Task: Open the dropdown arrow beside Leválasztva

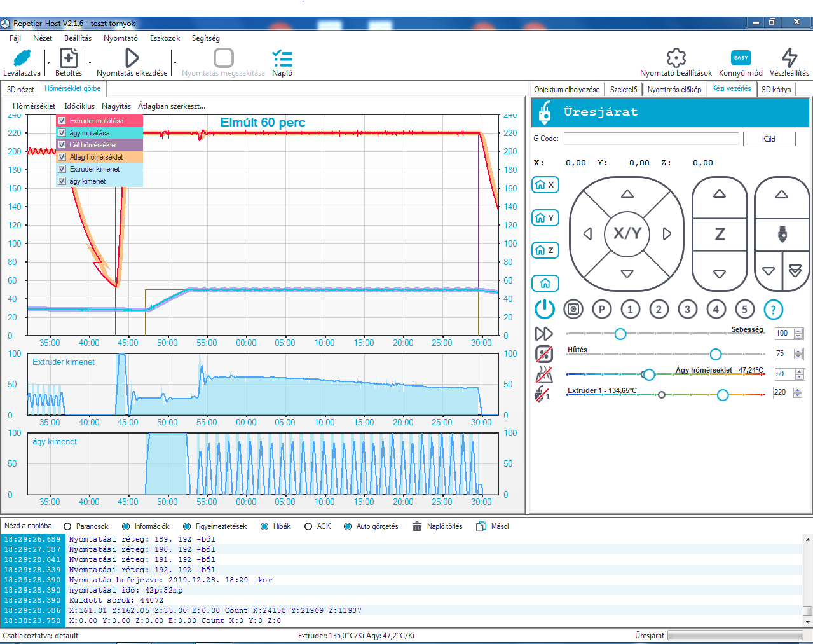Action: click(48, 63)
